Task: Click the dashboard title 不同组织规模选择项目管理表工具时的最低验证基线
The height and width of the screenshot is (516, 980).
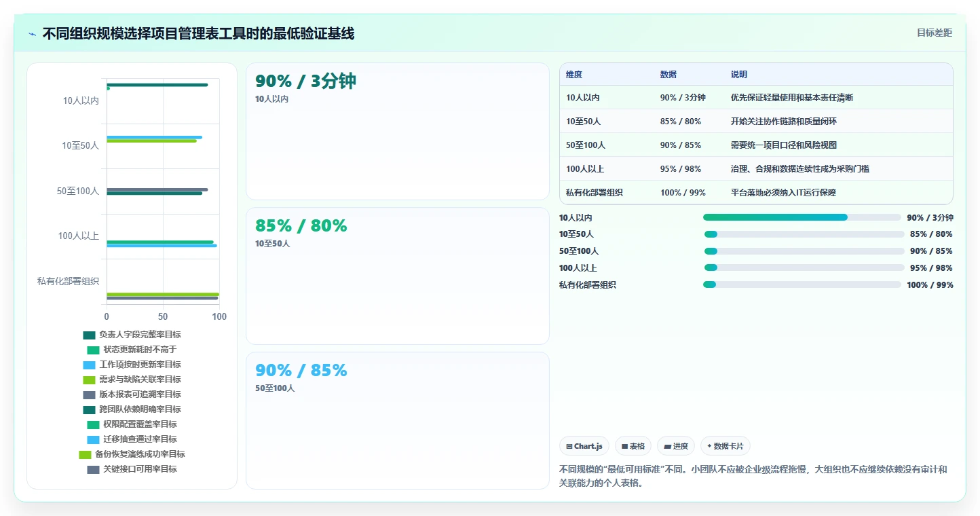Action: coord(198,33)
